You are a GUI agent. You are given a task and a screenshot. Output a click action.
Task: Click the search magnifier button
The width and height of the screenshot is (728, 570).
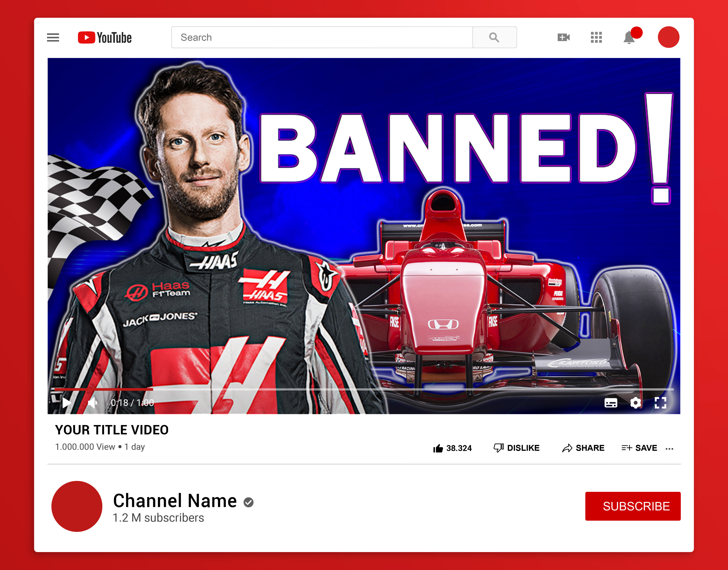pos(494,37)
